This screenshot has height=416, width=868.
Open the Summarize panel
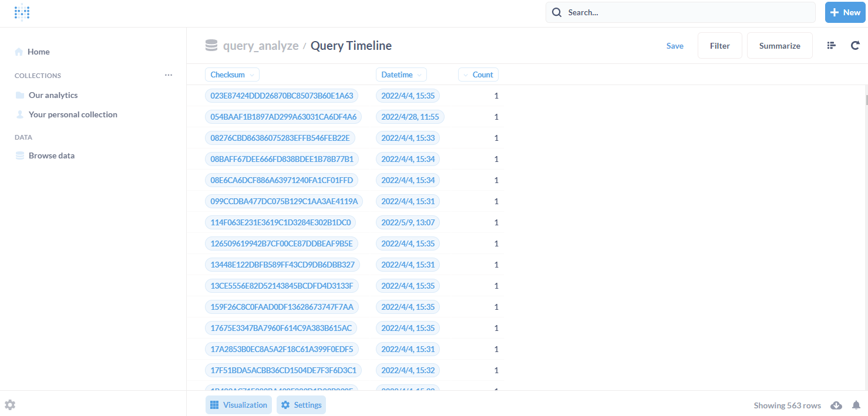point(780,46)
